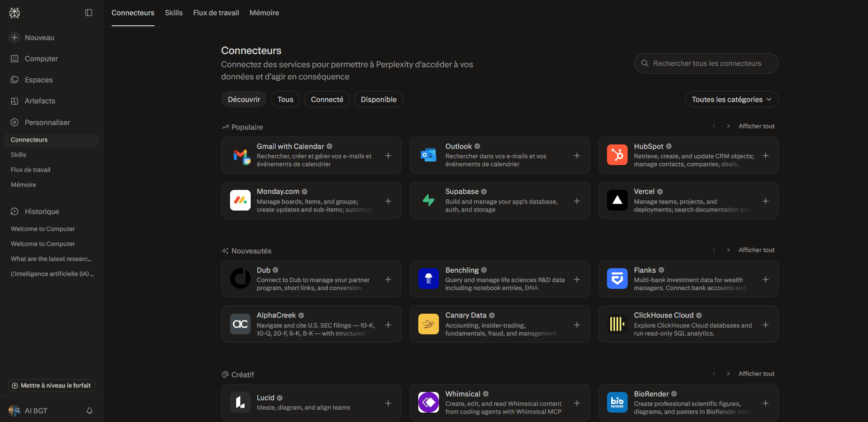Select the Disponible filter chip

point(379,99)
